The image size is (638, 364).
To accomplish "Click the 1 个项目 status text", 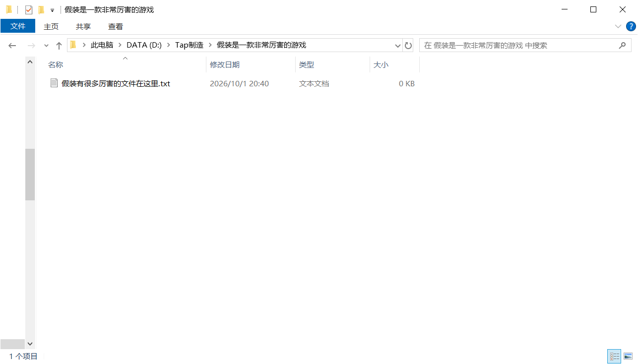I will click(x=23, y=356).
